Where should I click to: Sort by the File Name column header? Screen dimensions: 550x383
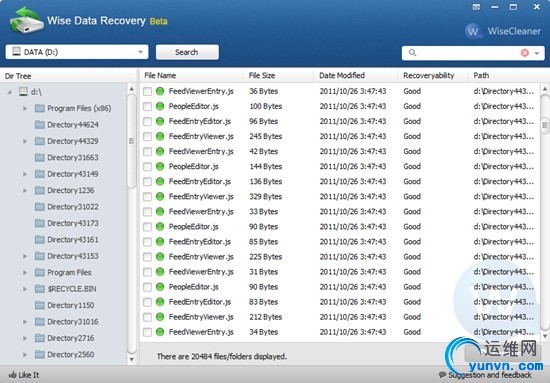(192, 75)
